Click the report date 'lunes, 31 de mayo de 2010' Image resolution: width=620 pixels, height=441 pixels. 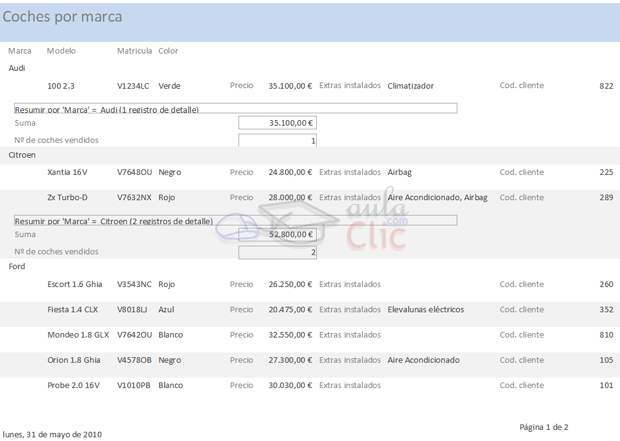[x=52, y=434]
